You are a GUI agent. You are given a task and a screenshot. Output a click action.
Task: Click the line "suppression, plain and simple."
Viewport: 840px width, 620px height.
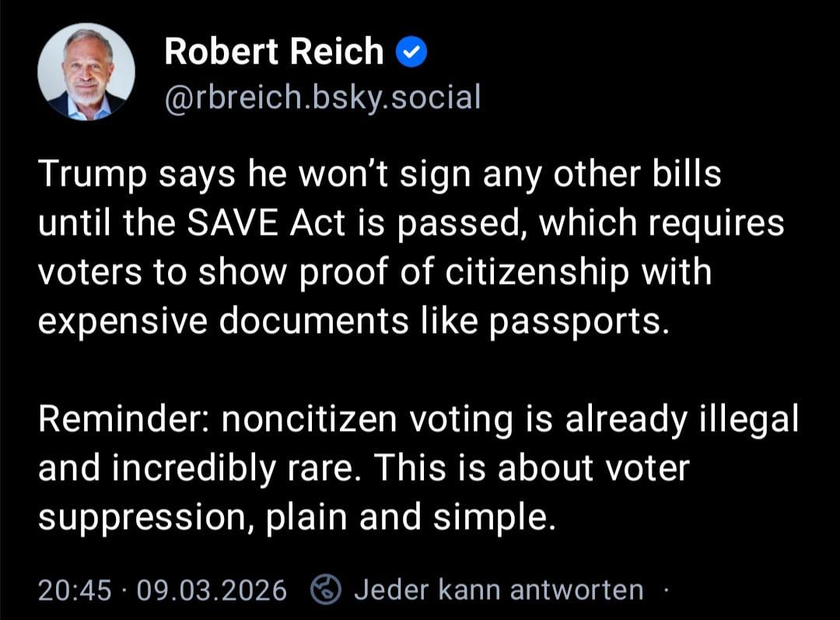pyautogui.click(x=296, y=517)
